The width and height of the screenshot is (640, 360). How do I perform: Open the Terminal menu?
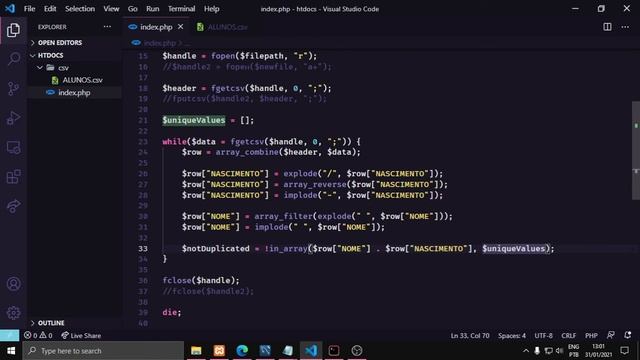182,9
